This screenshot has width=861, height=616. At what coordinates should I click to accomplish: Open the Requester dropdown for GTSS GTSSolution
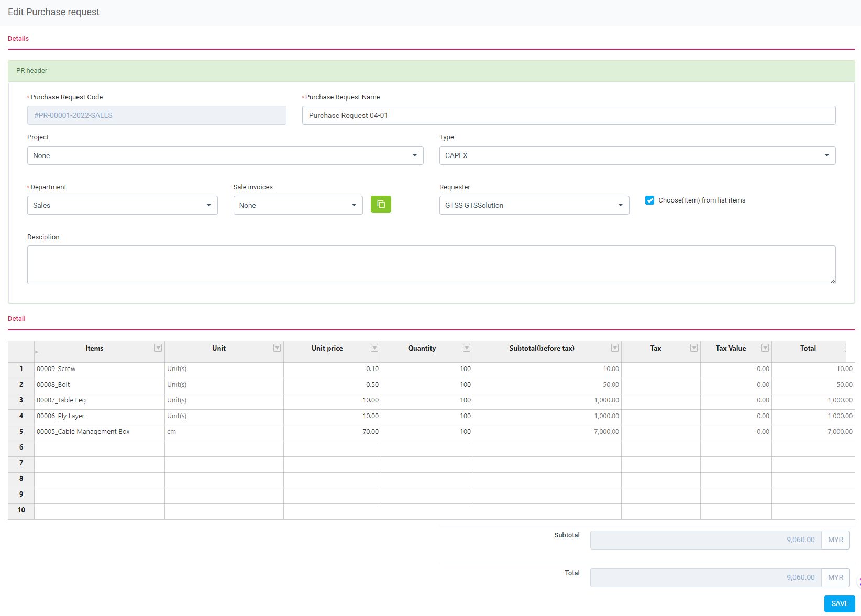point(621,205)
